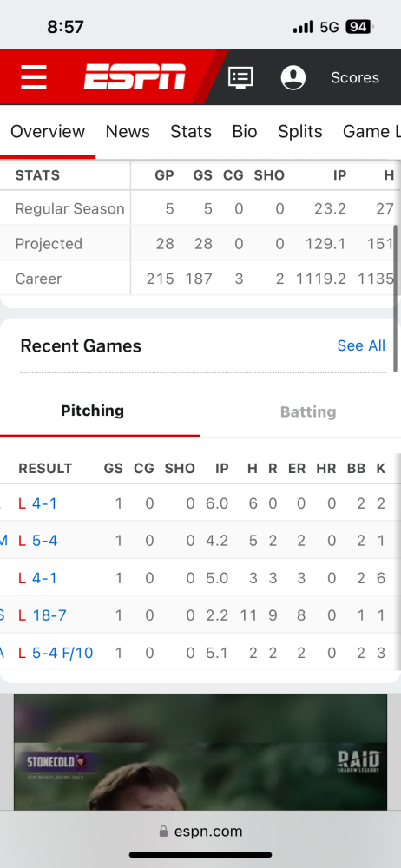Image resolution: width=401 pixels, height=868 pixels.
Task: Open the L 5-4 game result
Action: coord(37,540)
